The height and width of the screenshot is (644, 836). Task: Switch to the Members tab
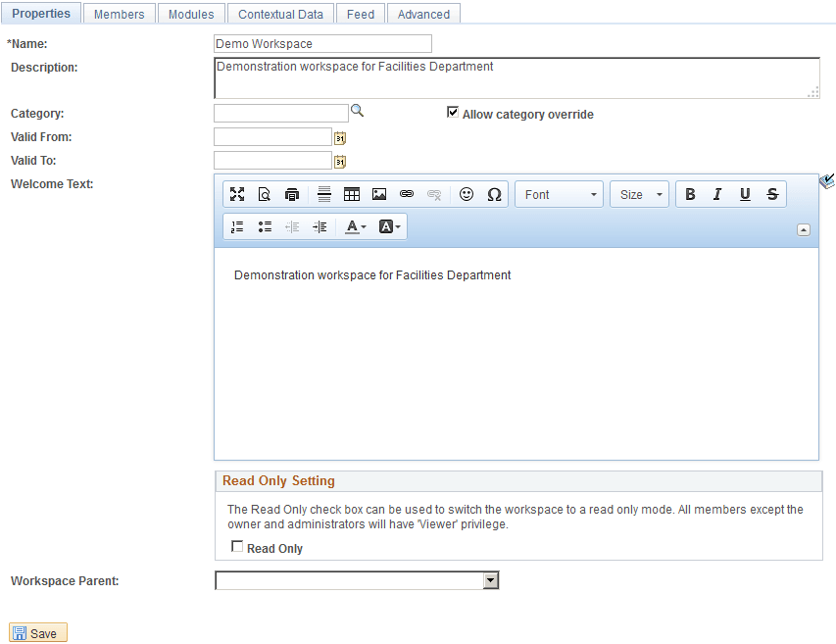(119, 13)
